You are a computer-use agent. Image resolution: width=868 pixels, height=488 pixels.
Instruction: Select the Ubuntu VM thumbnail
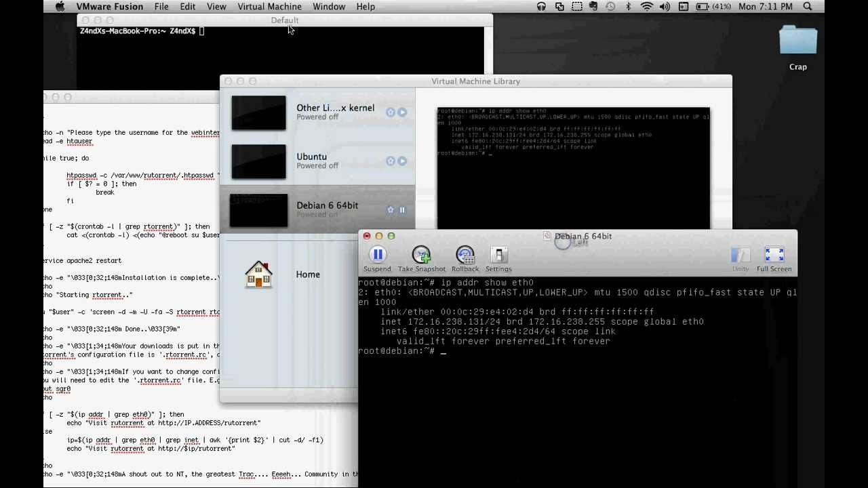click(258, 161)
